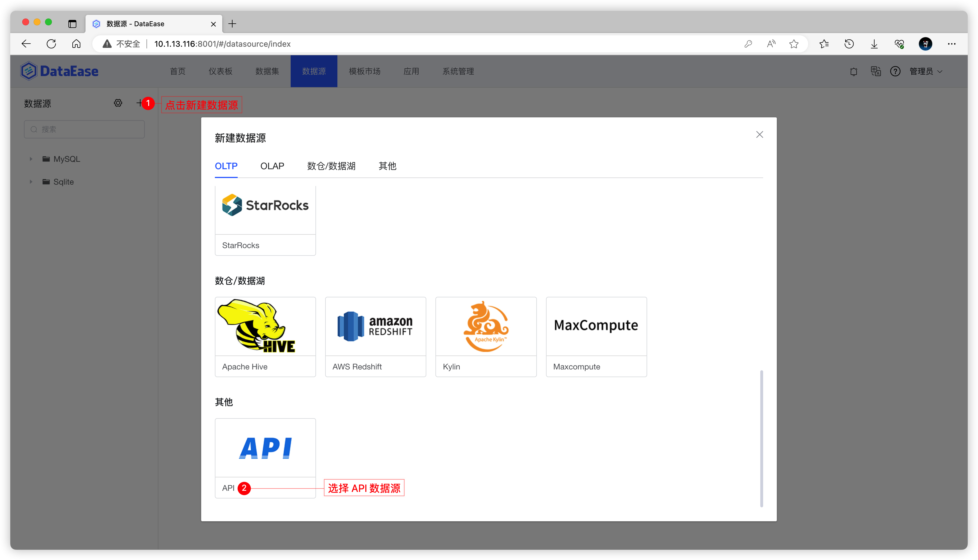Switch to the 其他 tab
Viewport: 978px width, 560px height.
coord(388,166)
